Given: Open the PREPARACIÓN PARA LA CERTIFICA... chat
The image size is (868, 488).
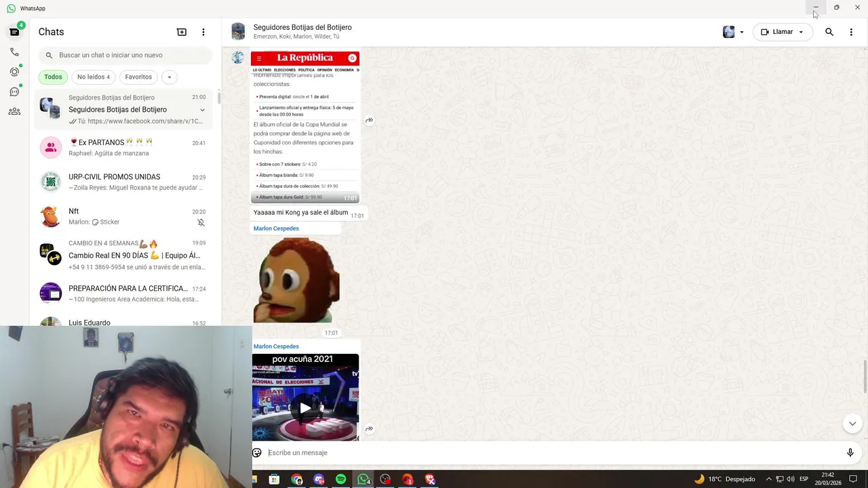Looking at the screenshot, I should [x=123, y=293].
